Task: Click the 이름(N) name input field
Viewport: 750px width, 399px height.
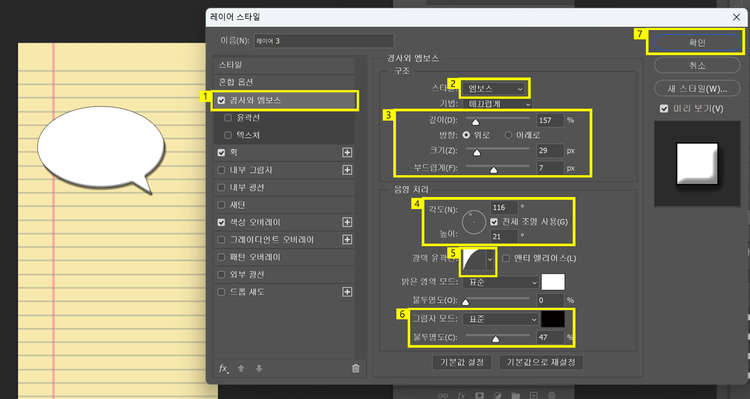Action: [x=323, y=41]
